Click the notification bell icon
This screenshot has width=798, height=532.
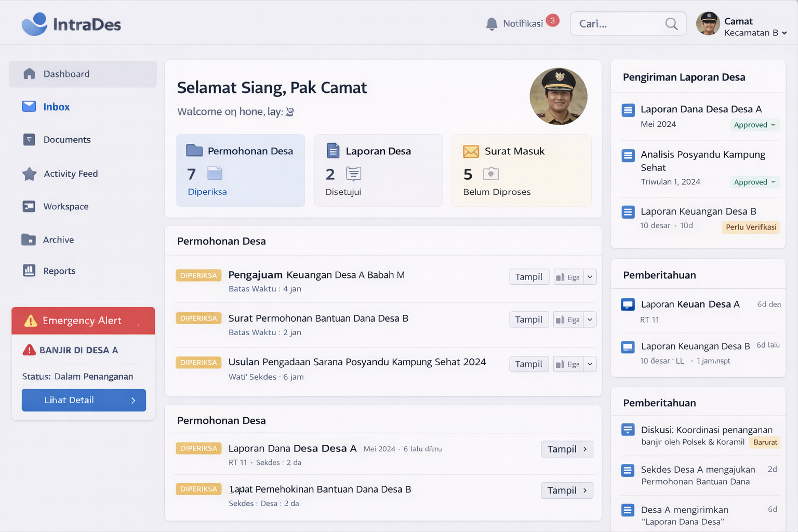pyautogui.click(x=491, y=24)
